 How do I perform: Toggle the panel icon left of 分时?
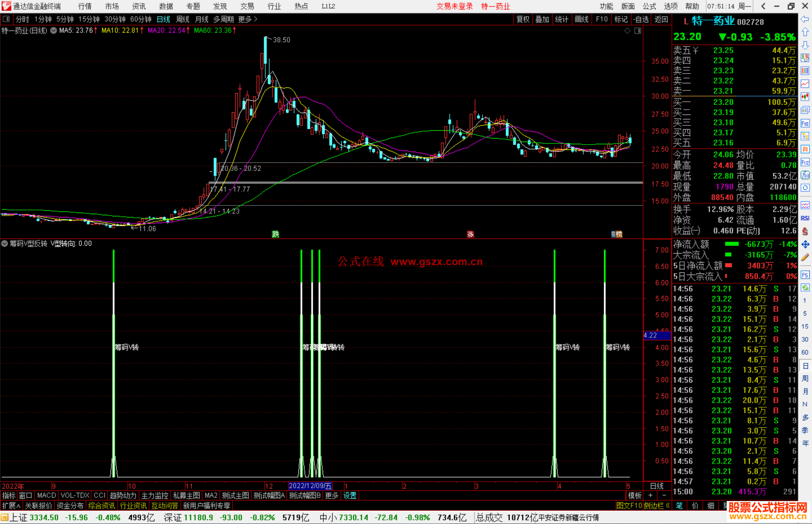6,19
